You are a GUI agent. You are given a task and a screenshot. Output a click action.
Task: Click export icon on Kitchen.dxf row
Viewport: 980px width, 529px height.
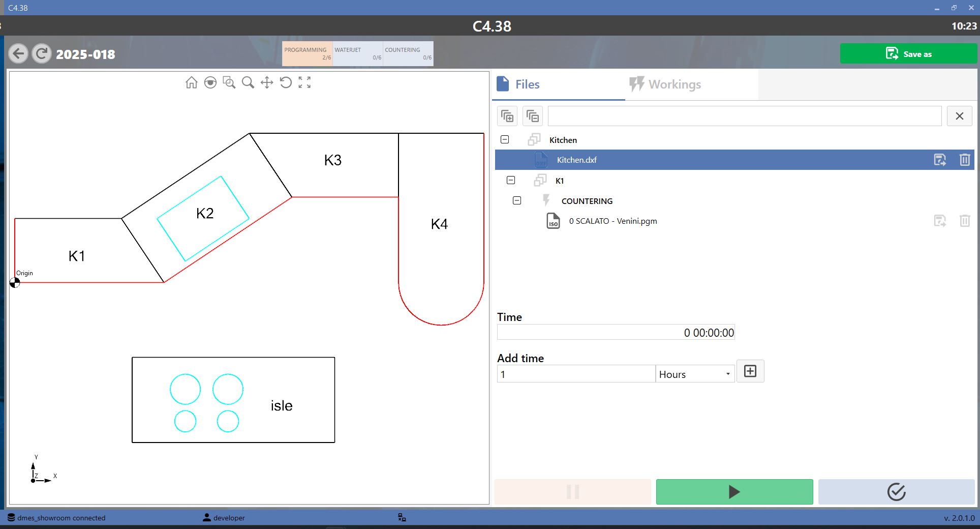tap(940, 160)
